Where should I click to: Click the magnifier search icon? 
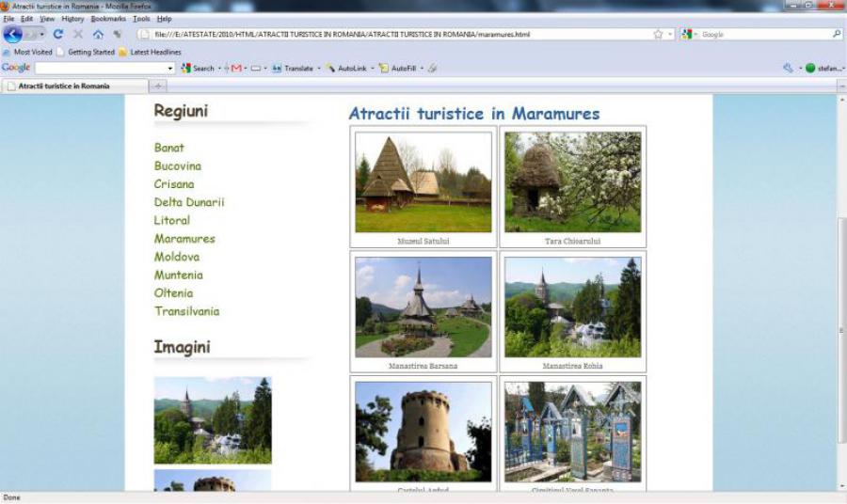pos(837,34)
